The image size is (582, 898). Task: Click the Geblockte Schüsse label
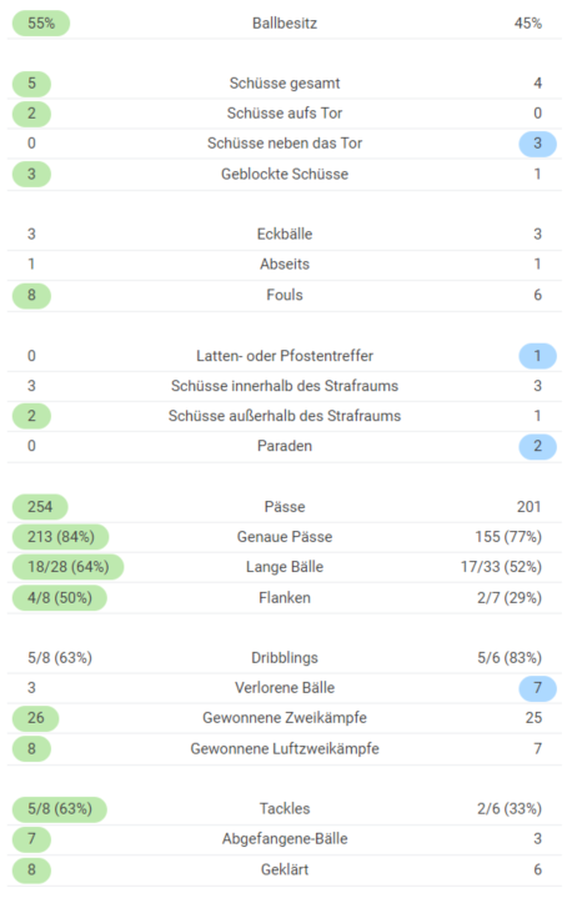pos(285,174)
